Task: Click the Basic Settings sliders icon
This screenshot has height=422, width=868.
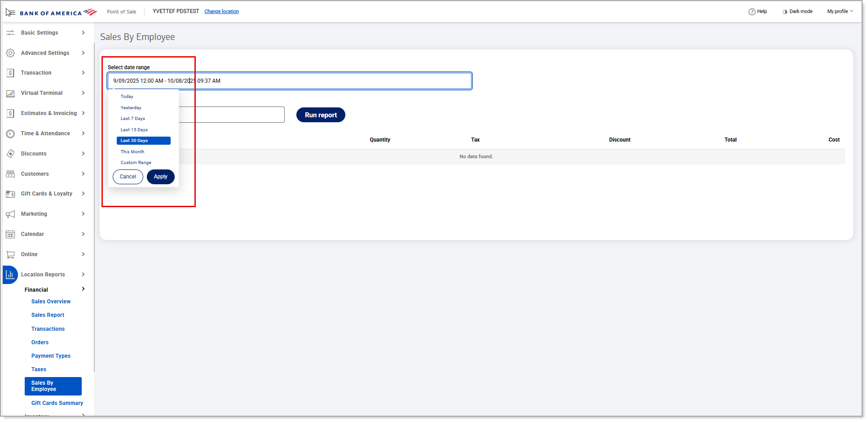Action: [10, 33]
